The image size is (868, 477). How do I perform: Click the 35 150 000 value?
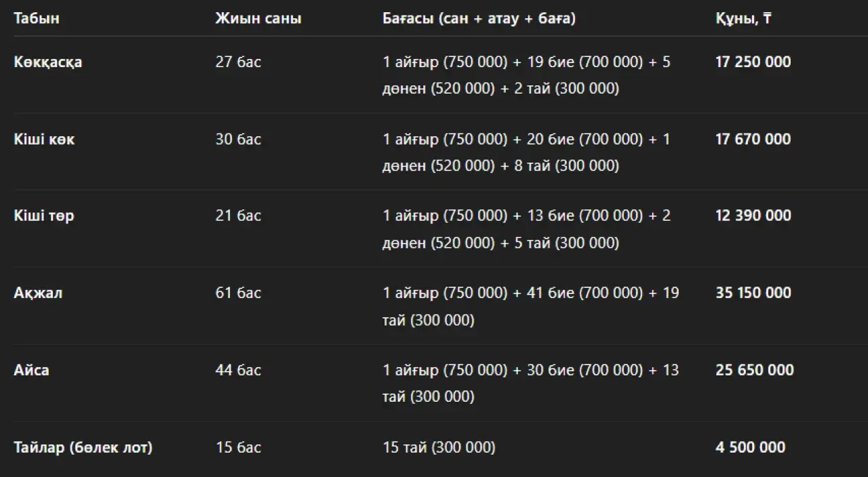tap(753, 293)
